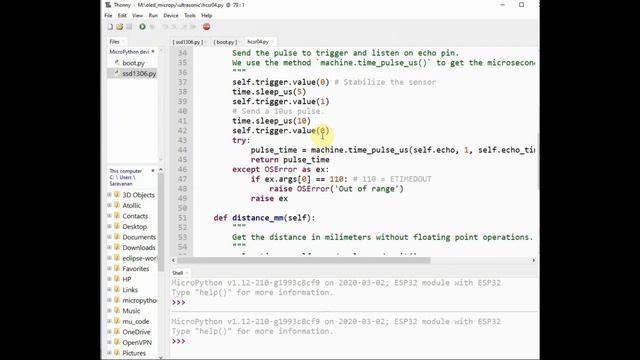The height and width of the screenshot is (360, 640).
Task: Click the Pictures folder icon
Action: point(117,353)
